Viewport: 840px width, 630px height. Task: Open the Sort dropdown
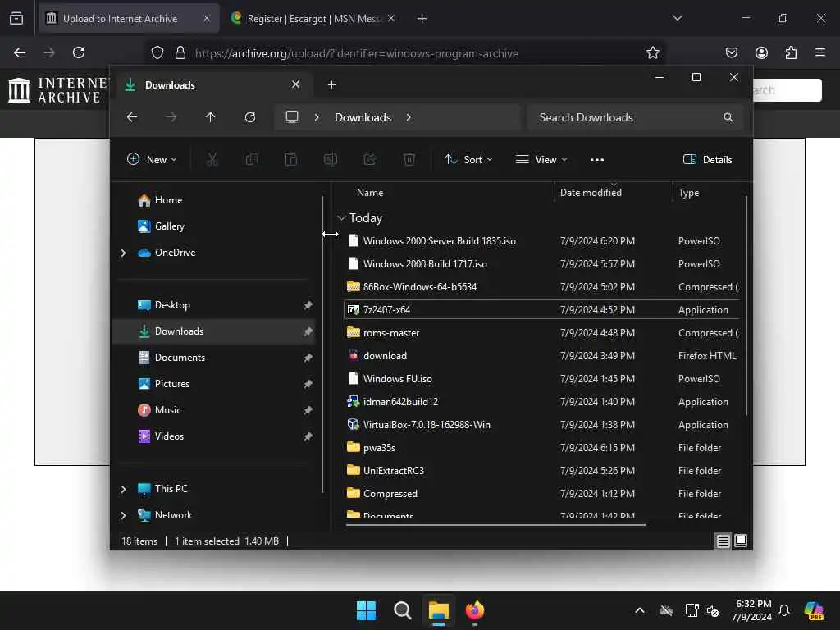(468, 160)
